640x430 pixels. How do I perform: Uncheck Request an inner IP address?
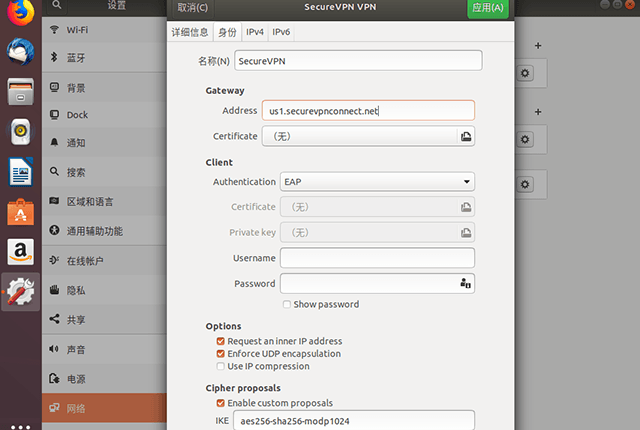[x=220, y=341]
